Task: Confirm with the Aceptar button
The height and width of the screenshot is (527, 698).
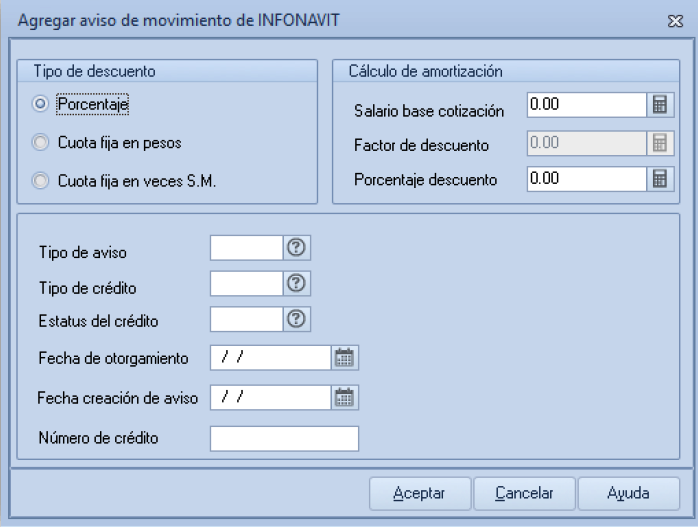Action: [x=420, y=494]
